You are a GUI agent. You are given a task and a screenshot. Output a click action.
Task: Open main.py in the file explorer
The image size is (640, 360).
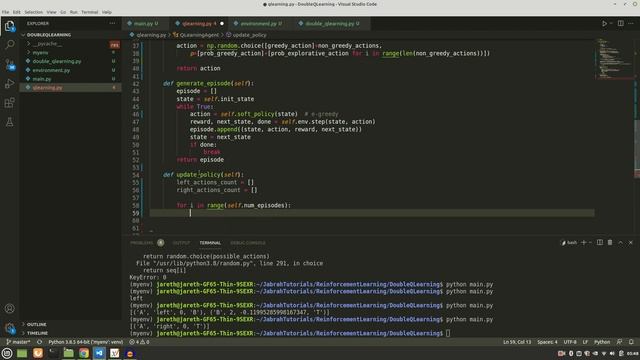71,79
